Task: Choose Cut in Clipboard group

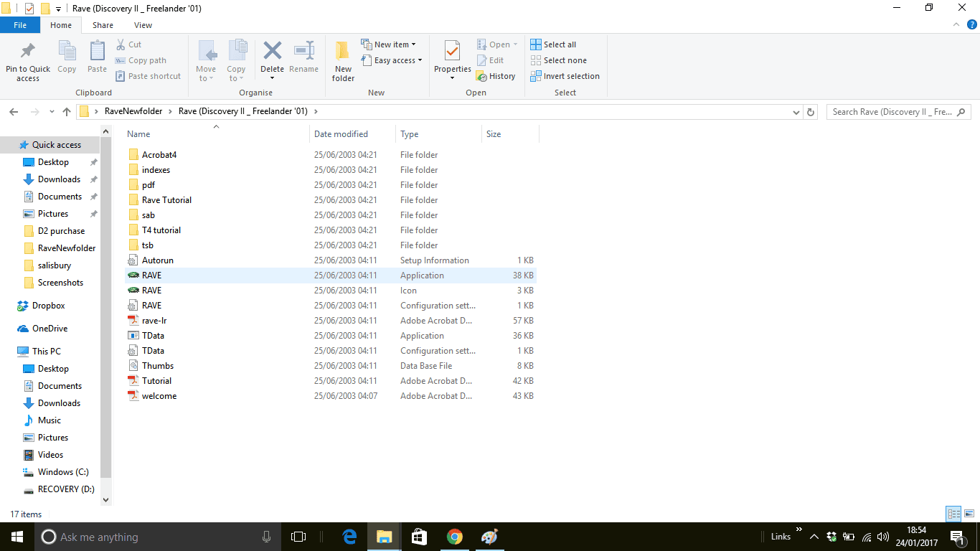Action: click(x=128, y=44)
